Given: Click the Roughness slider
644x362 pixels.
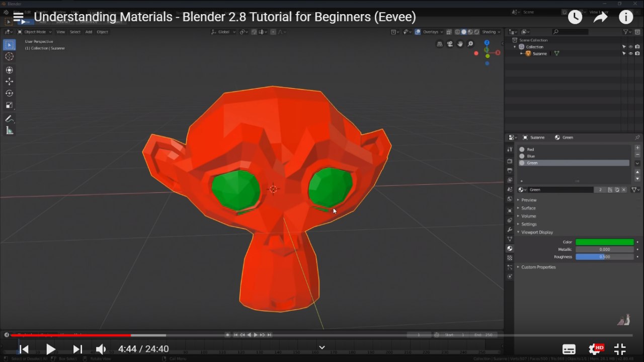Looking at the screenshot, I should [604, 257].
